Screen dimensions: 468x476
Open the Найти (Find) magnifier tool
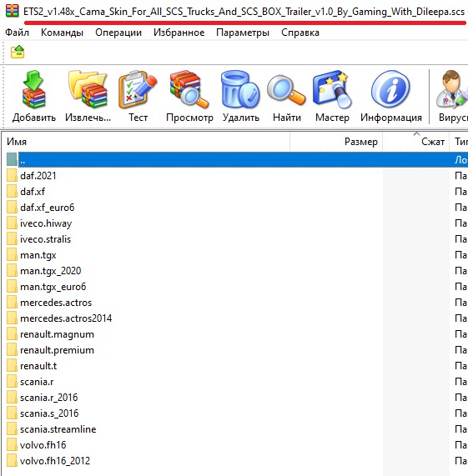pyautogui.click(x=286, y=91)
